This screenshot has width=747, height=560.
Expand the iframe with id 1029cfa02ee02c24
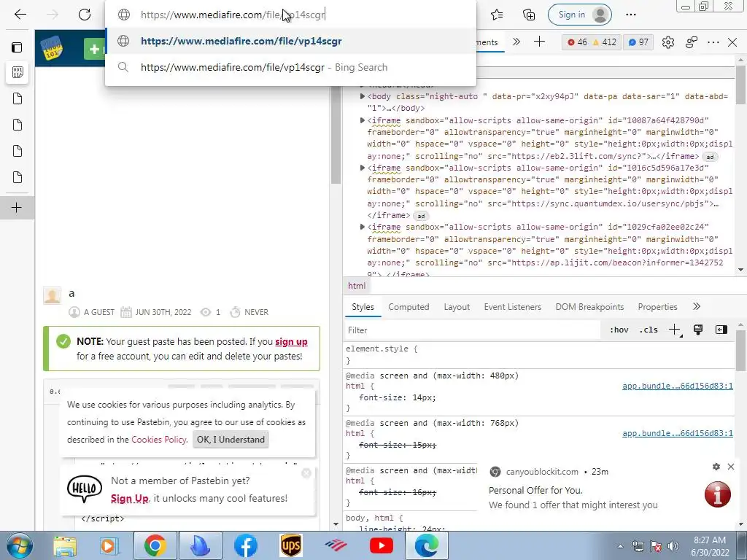point(362,227)
